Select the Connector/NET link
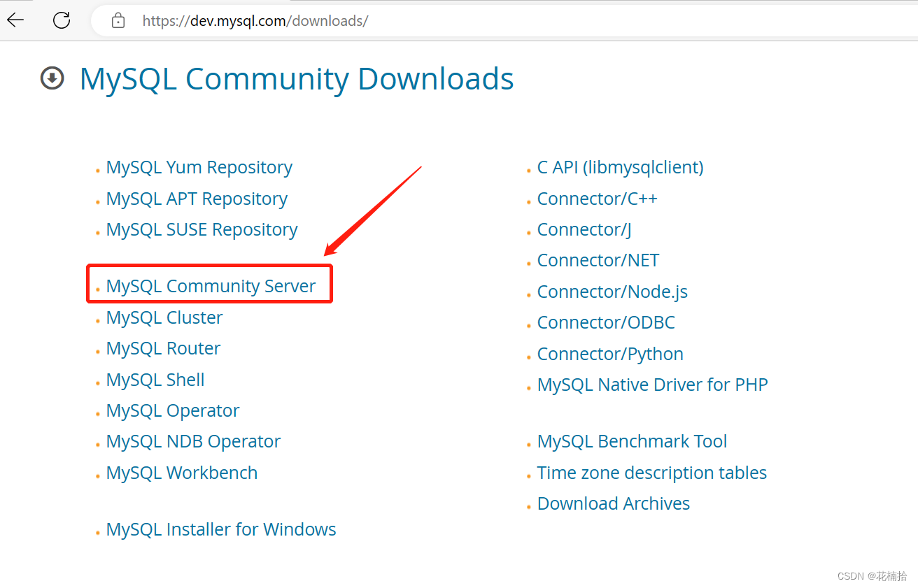 coord(598,260)
